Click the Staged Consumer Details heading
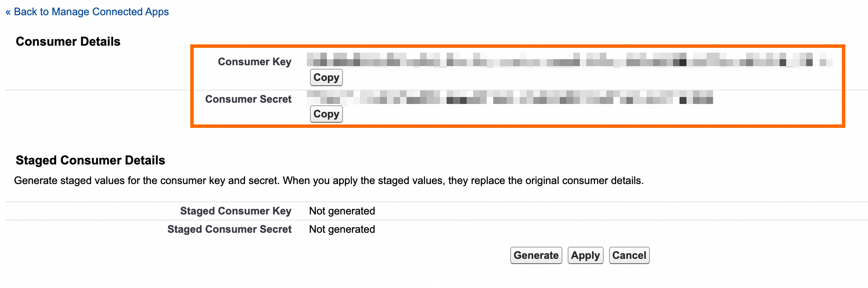Image resolution: width=868 pixels, height=288 pixels. point(90,161)
